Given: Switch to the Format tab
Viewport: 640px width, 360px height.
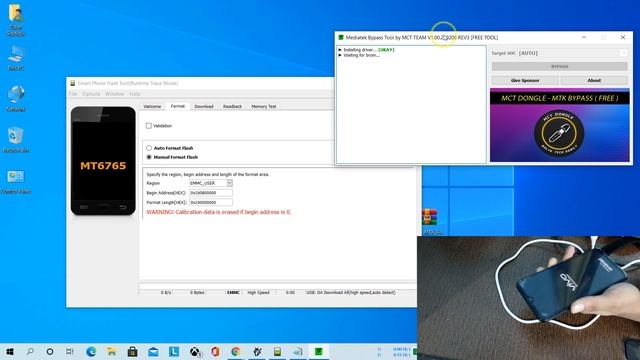Looking at the screenshot, I should click(178, 106).
